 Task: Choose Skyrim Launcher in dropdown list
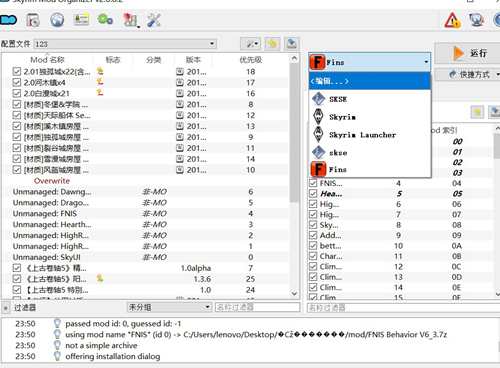click(370, 135)
